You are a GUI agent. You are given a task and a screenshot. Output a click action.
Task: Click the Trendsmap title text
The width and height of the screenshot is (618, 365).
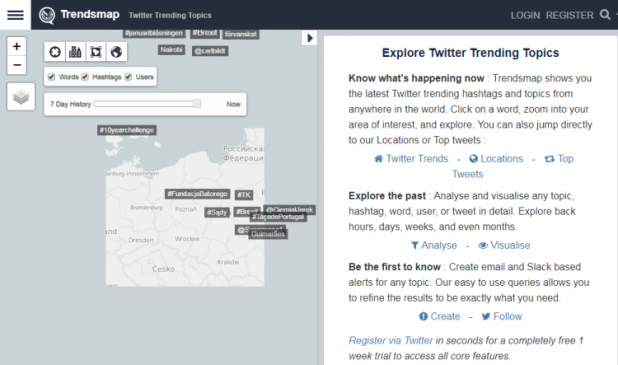point(90,15)
